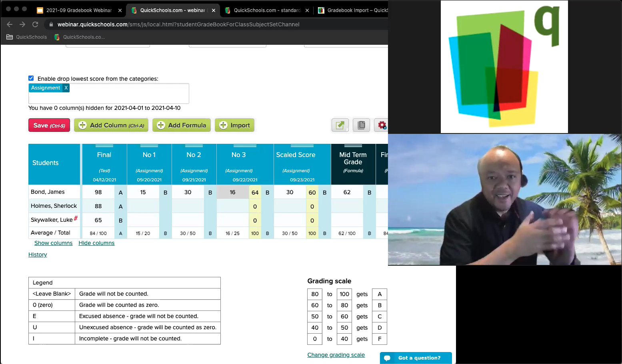This screenshot has height=364, width=622.
Task: Click the Add Formula button
Action: point(182,125)
